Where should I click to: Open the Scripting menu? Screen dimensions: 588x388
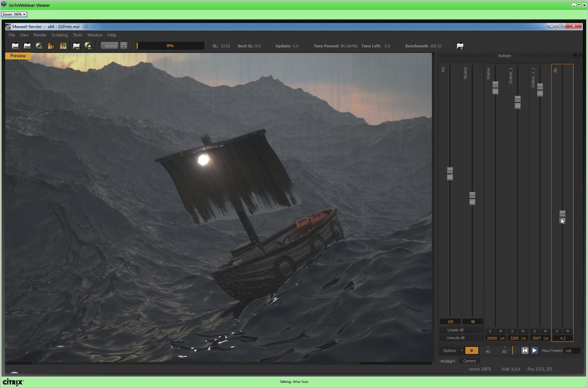(60, 35)
